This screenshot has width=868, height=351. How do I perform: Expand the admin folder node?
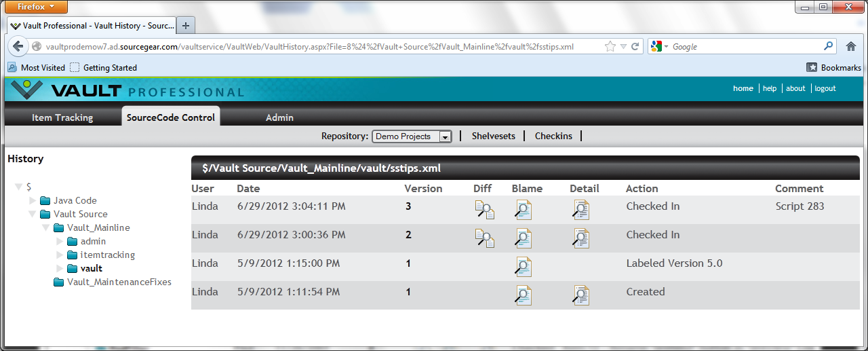click(60, 242)
